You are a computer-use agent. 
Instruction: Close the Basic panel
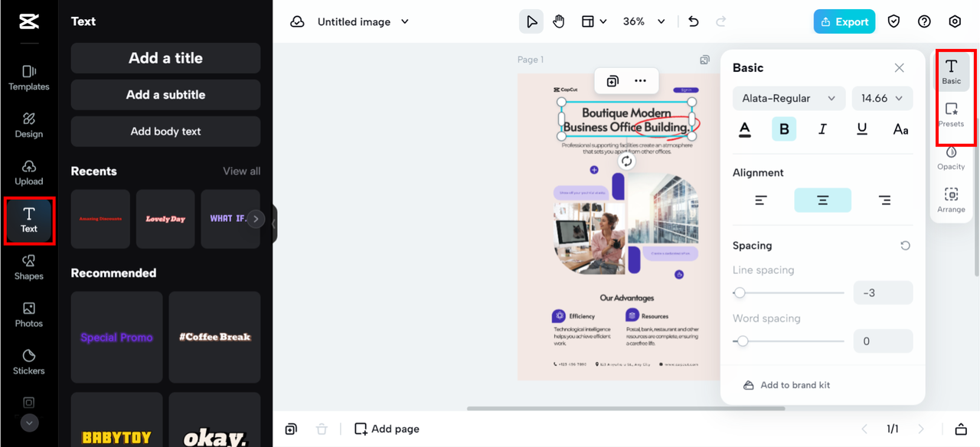point(899,68)
